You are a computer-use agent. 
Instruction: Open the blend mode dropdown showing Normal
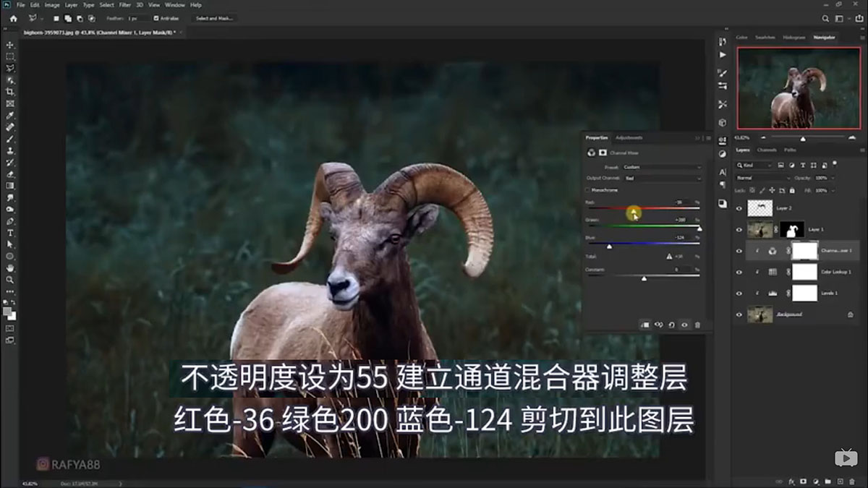point(762,176)
